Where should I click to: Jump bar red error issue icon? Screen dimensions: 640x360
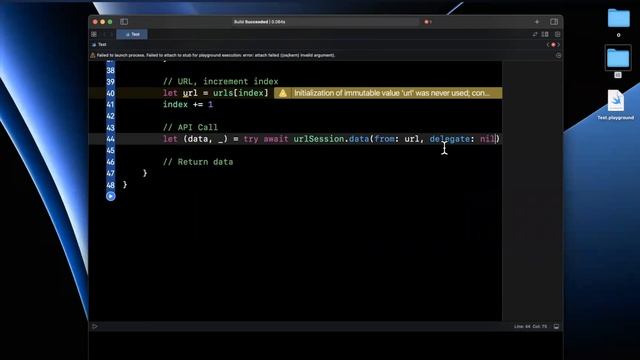click(x=553, y=44)
